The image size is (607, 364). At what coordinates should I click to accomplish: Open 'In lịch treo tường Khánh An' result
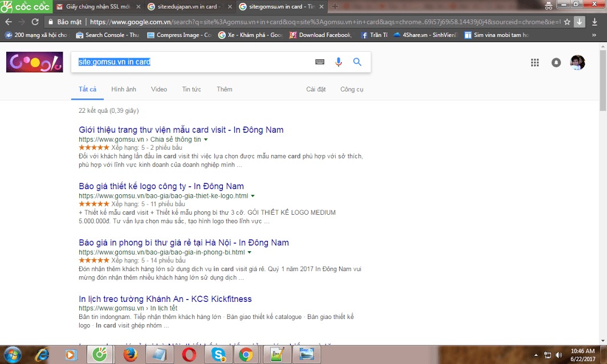(x=165, y=299)
